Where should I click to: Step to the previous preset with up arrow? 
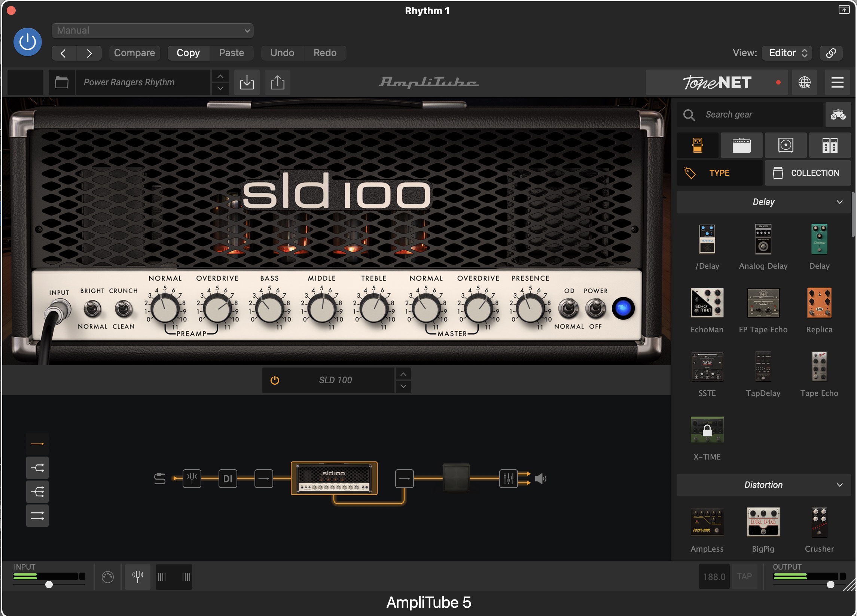220,76
